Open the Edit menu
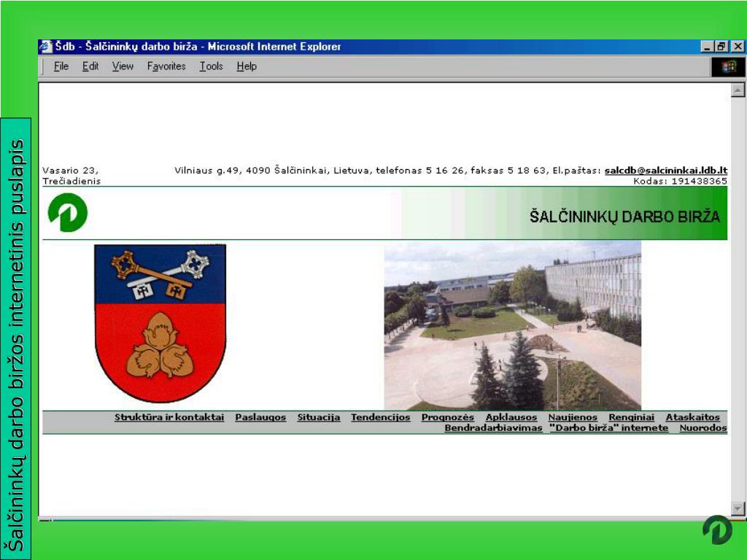The height and width of the screenshot is (560, 747). [90, 66]
